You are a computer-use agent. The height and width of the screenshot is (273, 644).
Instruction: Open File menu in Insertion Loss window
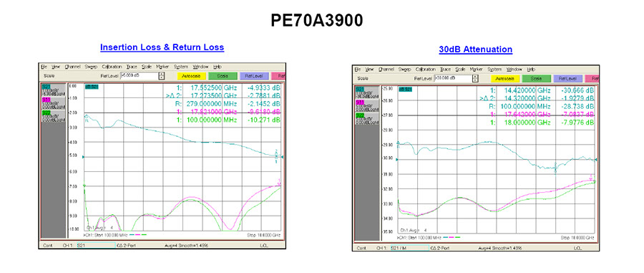(x=44, y=67)
